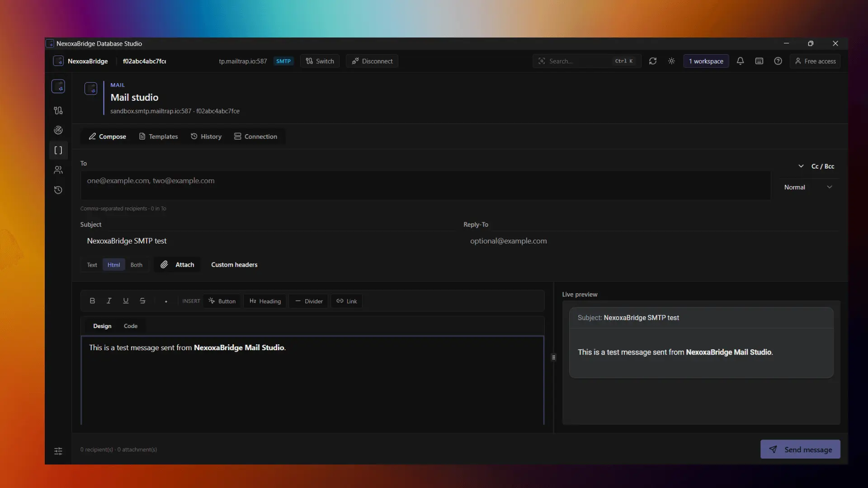This screenshot has height=488, width=868.
Task: Click the Reply-To input field
Action: pyautogui.click(x=651, y=241)
